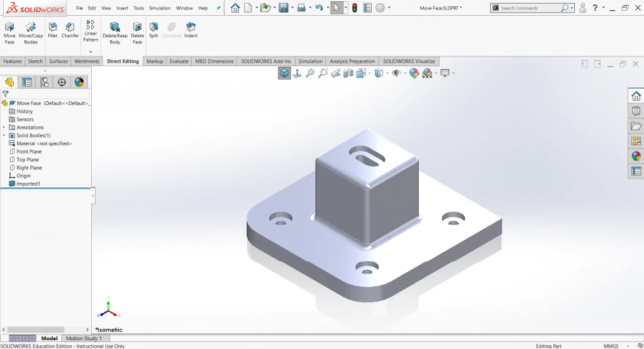Open Hide/Show Items dropdown arrow
Image resolution: width=644 pixels, height=349 pixels.
point(404,74)
